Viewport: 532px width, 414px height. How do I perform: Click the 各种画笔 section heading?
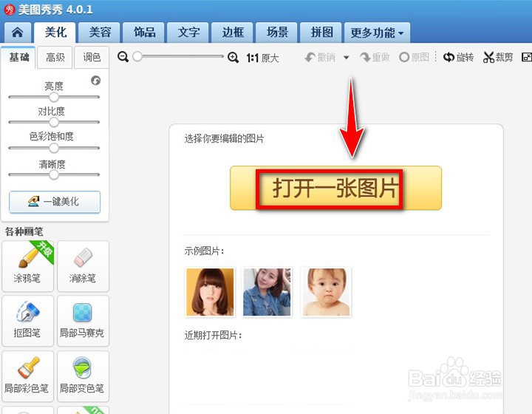click(24, 232)
